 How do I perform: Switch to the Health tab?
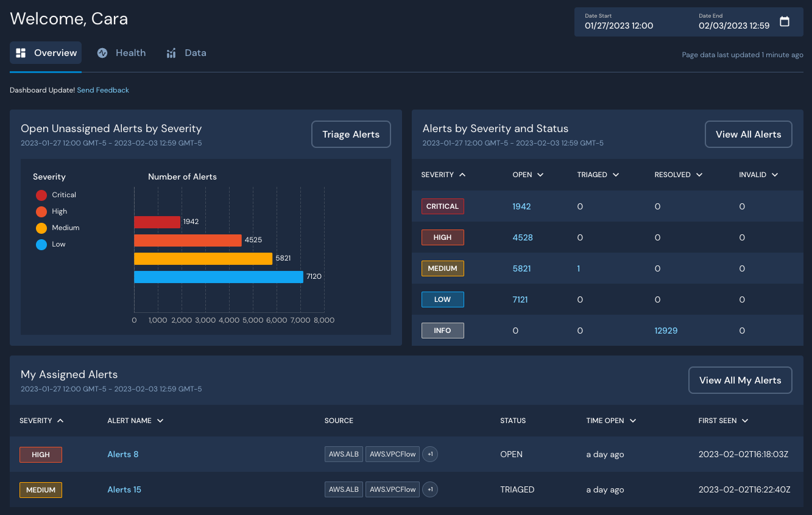[x=130, y=53]
